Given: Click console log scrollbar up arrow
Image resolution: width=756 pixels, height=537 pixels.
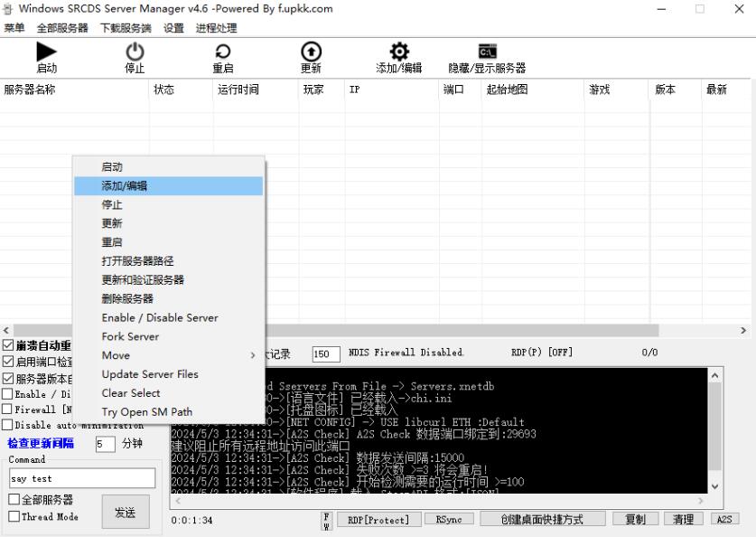Looking at the screenshot, I should [x=715, y=375].
